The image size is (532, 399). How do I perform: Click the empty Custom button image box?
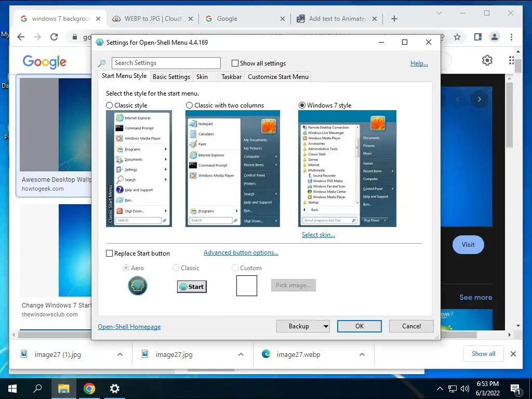click(247, 286)
